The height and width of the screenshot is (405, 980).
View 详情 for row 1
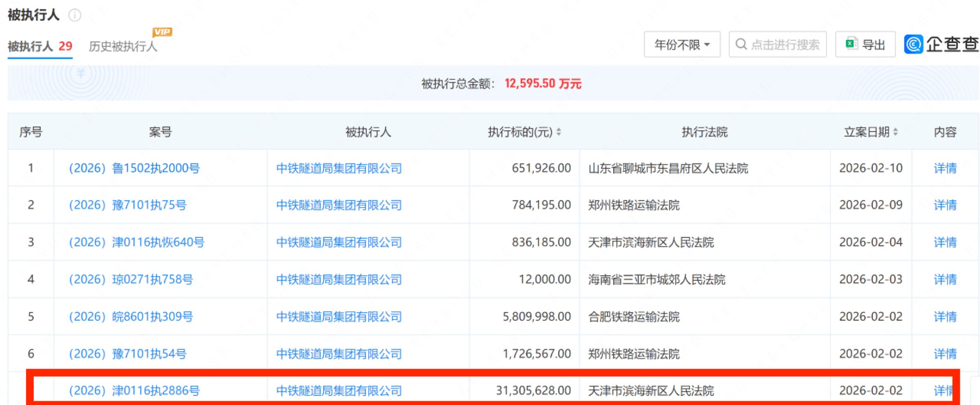point(945,168)
